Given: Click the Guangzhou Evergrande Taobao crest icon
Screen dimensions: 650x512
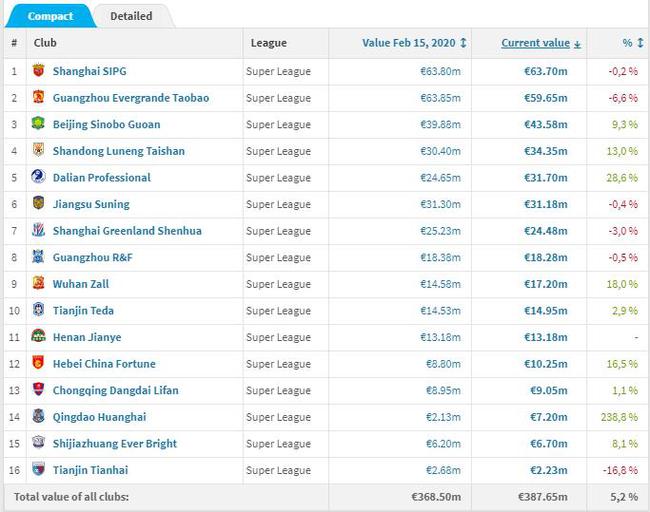Looking at the screenshot, I should [38, 98].
